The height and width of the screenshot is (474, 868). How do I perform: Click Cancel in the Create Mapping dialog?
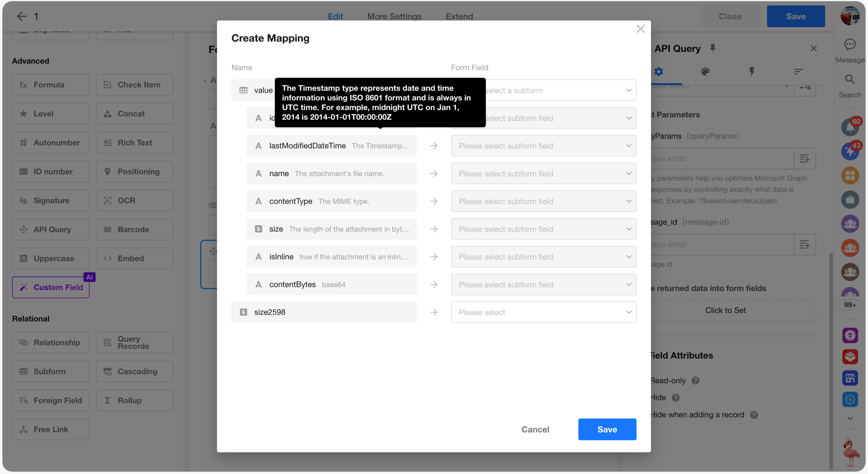coord(535,430)
